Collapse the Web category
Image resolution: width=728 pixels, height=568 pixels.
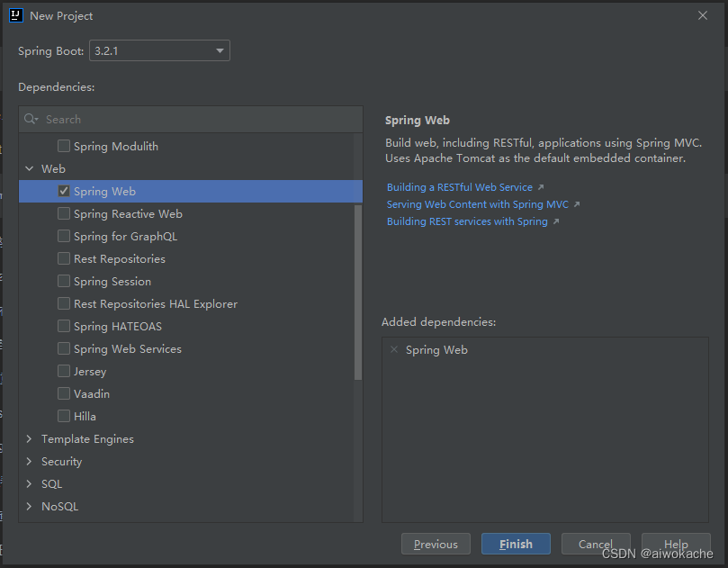point(30,168)
